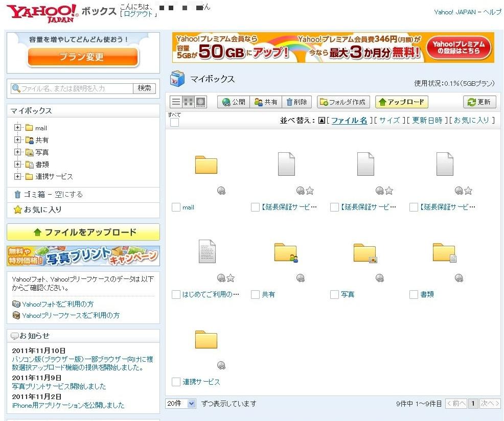Expand the 写真 tree node

tap(17, 152)
